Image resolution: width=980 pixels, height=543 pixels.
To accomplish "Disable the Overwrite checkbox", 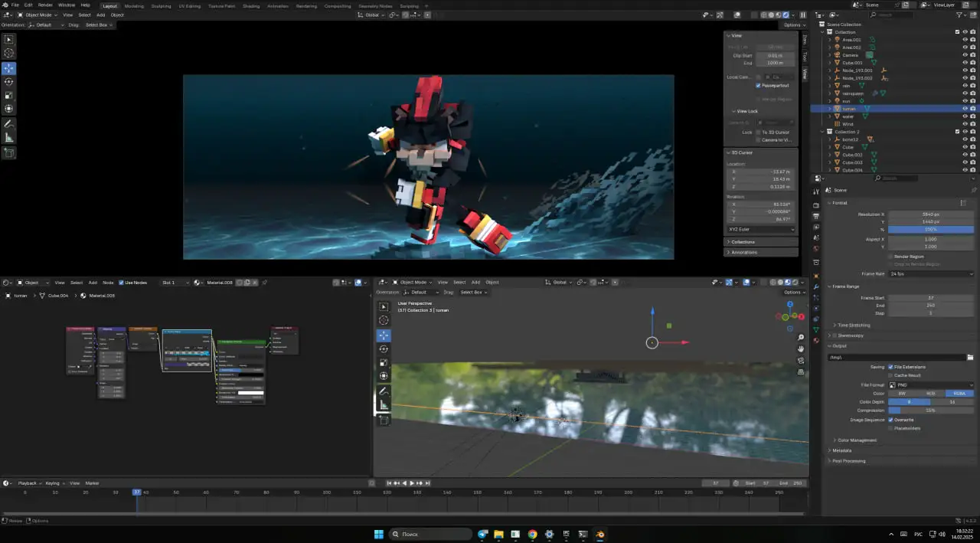I will pyautogui.click(x=891, y=420).
